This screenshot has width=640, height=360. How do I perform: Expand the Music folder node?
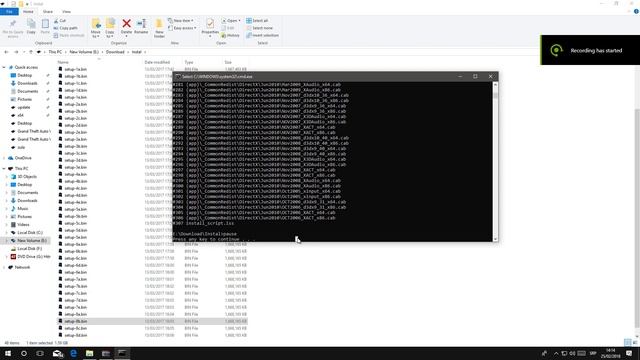pos(7,209)
